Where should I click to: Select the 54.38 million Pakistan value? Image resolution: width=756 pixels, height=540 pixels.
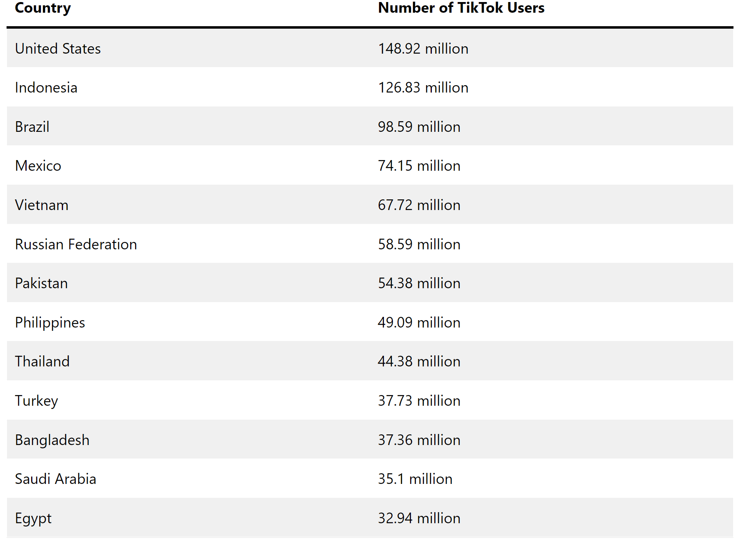[419, 283]
